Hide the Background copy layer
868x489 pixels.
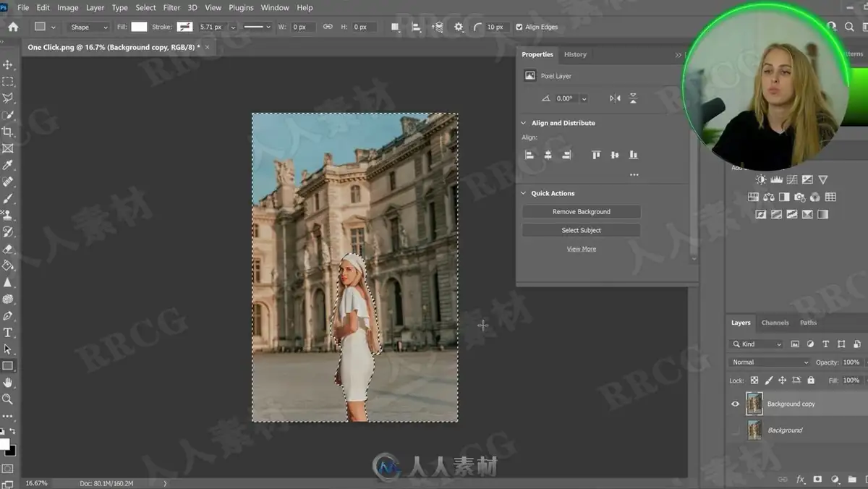tap(736, 404)
